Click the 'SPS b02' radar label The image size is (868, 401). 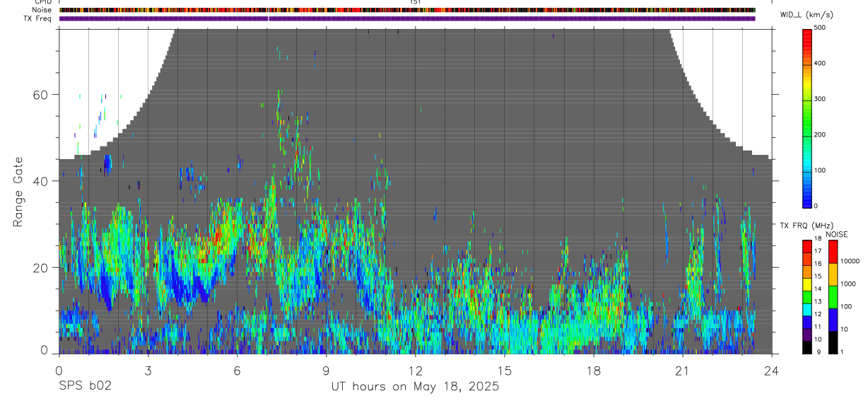point(84,387)
